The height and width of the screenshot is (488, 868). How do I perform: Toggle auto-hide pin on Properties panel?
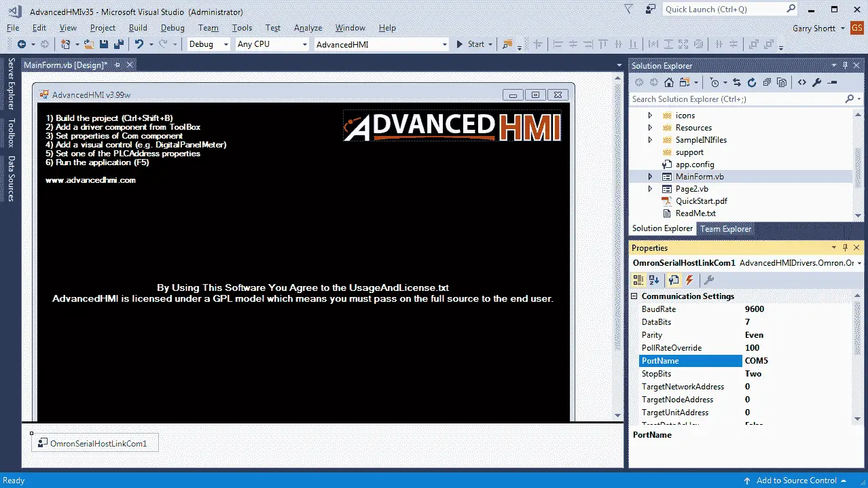pyautogui.click(x=845, y=248)
